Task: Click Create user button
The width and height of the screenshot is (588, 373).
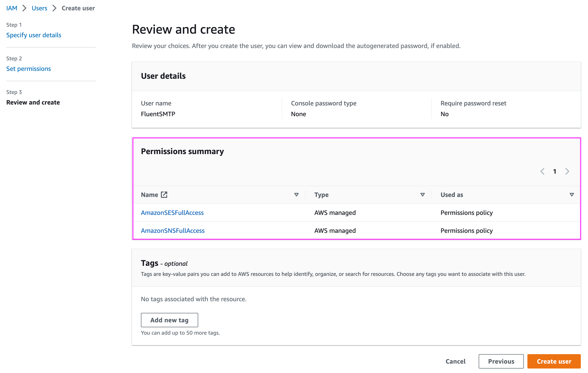Action: coord(554,361)
